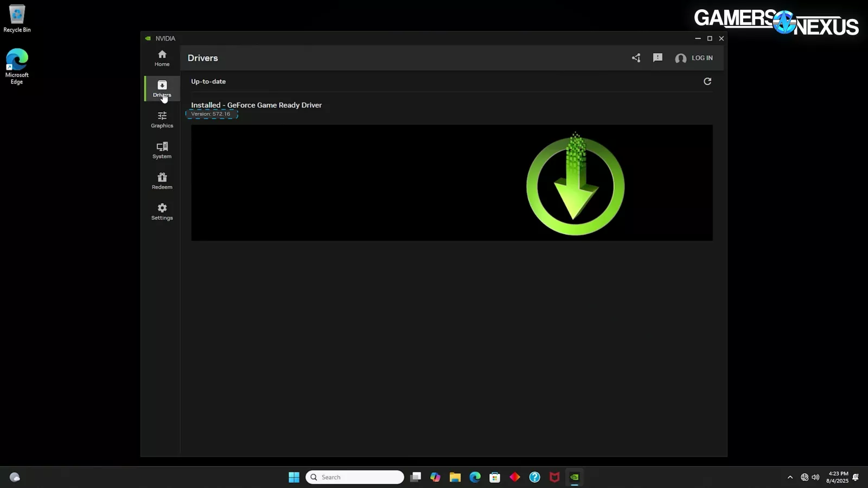Click the share icon in header

pyautogui.click(x=636, y=58)
